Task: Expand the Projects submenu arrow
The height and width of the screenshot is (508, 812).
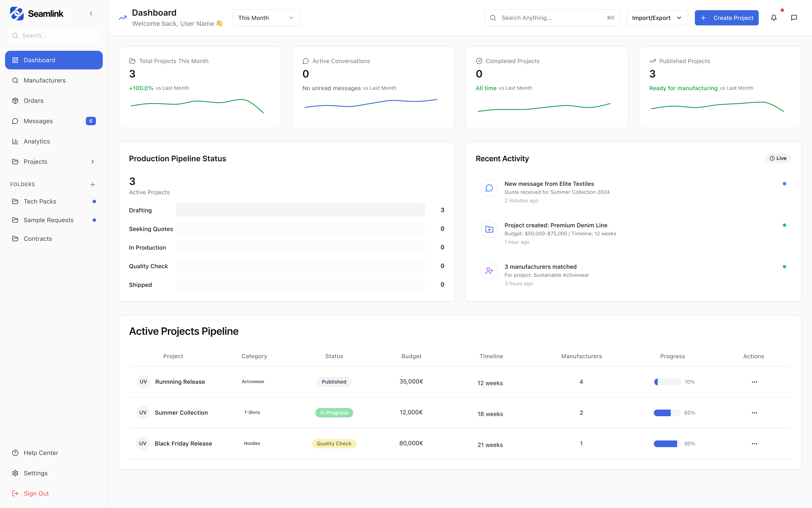Action: click(93, 162)
